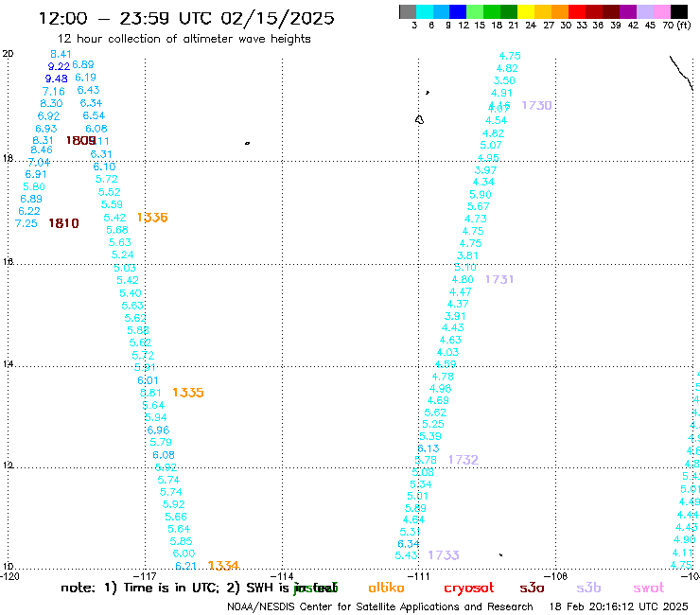This screenshot has width=700, height=615.
Task: Click the purple 42 ft legend swatch
Action: [x=628, y=11]
